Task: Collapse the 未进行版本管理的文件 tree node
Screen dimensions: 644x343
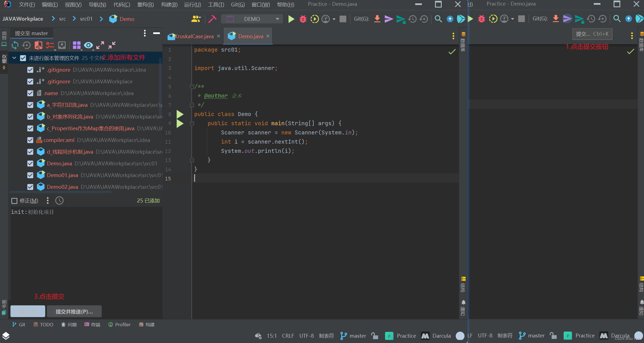Action: point(14,58)
